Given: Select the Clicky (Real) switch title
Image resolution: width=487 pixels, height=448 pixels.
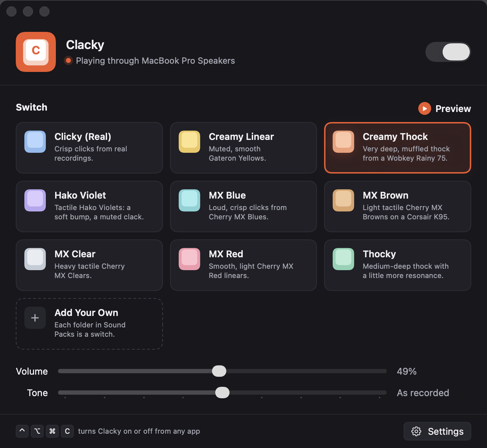Looking at the screenshot, I should 83,137.
